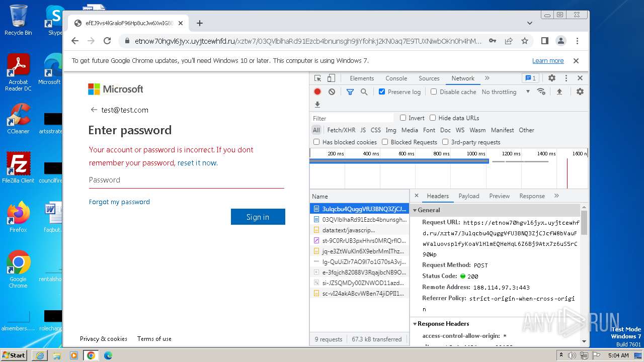644x362 pixels.
Task: Select the inspect element picker icon
Action: pyautogui.click(x=317, y=78)
